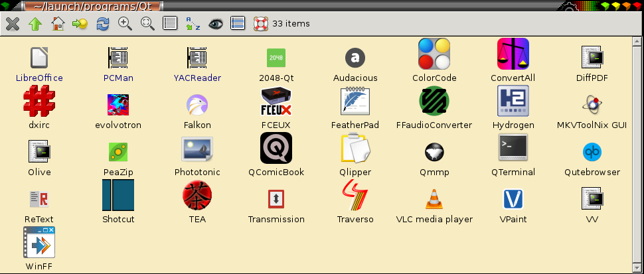Launch evolvotron
The height and width of the screenshot is (274, 644).
[x=118, y=105]
